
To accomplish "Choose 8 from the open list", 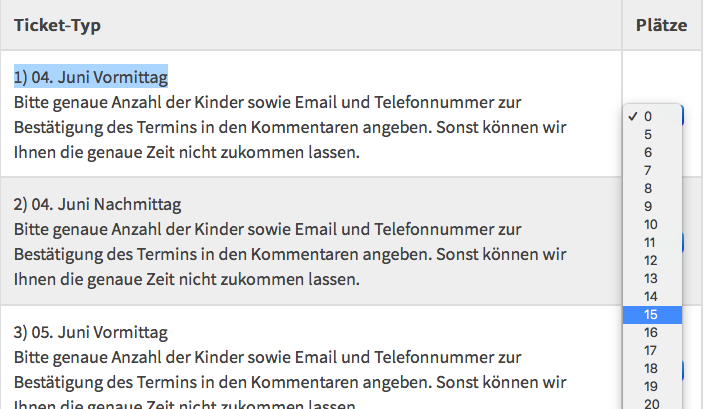I will [x=652, y=188].
